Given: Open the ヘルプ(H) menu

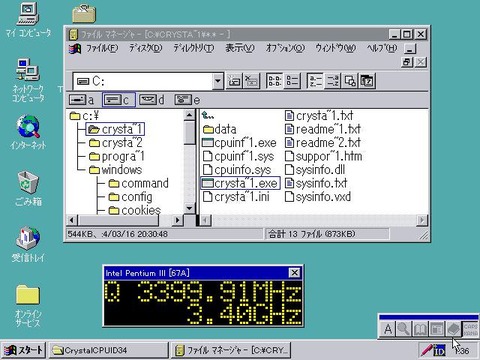Looking at the screenshot, I should [382, 48].
